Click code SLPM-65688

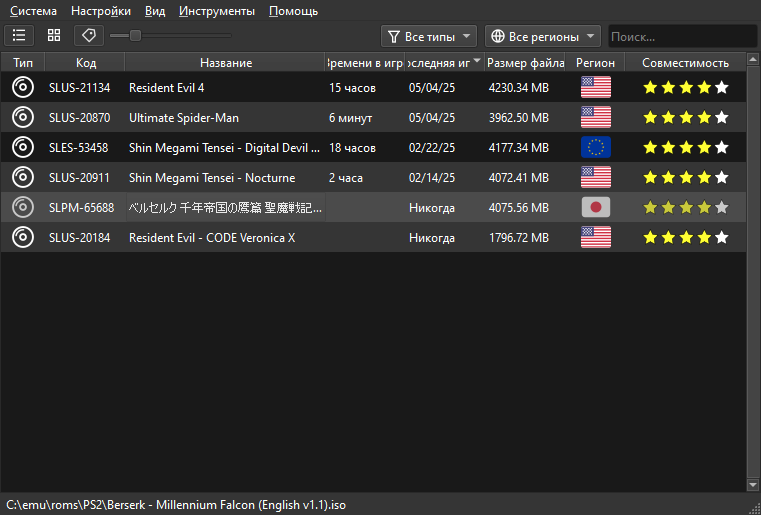click(x=82, y=208)
